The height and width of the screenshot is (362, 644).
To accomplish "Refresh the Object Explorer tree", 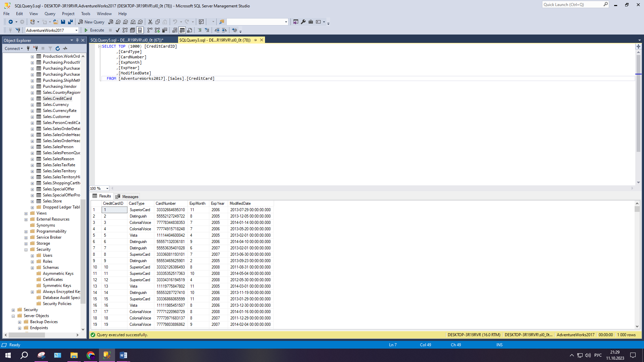I will tap(58, 49).
